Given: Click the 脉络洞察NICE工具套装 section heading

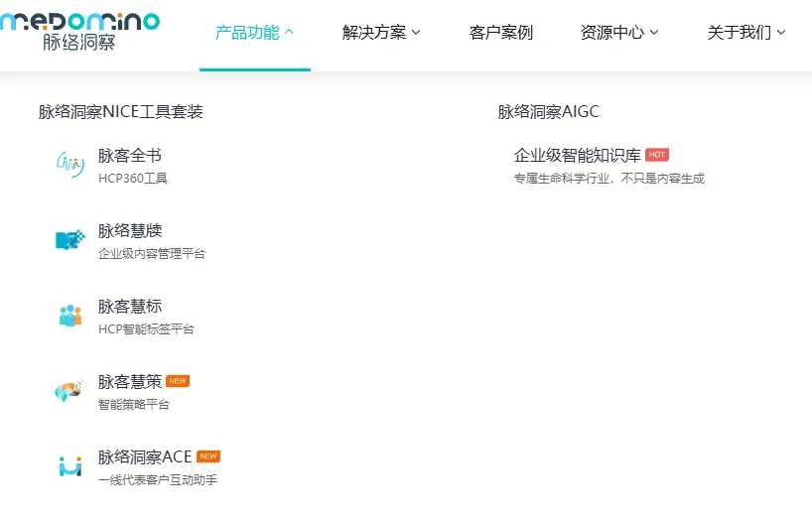Looking at the screenshot, I should [120, 112].
